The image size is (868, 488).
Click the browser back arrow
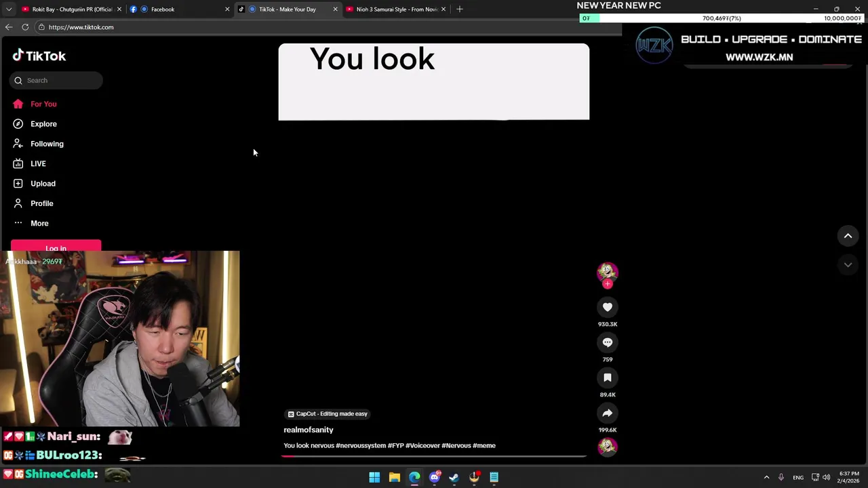[9, 27]
